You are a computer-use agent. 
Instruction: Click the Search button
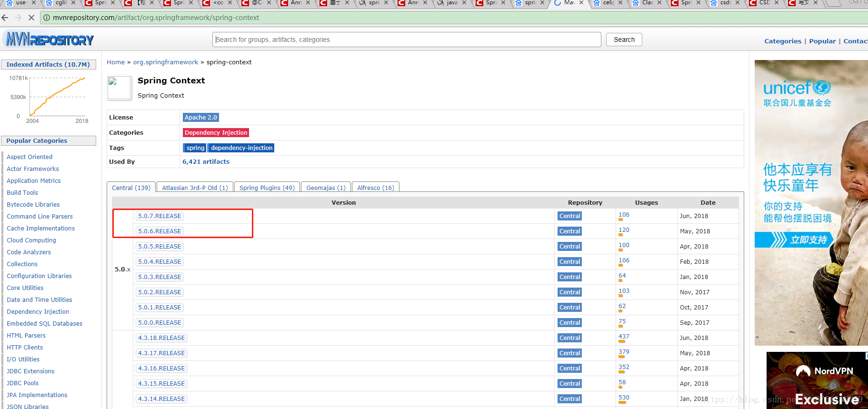[x=624, y=40]
